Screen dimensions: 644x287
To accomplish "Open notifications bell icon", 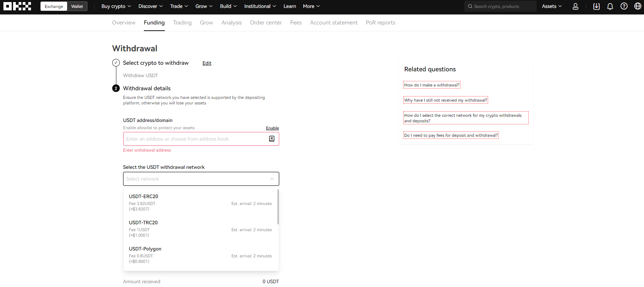I will pos(610,6).
